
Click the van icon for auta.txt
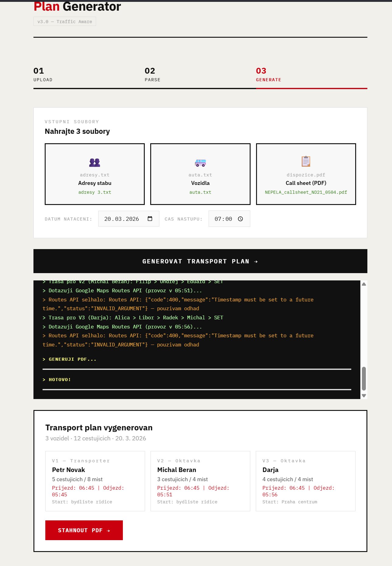[x=200, y=163]
